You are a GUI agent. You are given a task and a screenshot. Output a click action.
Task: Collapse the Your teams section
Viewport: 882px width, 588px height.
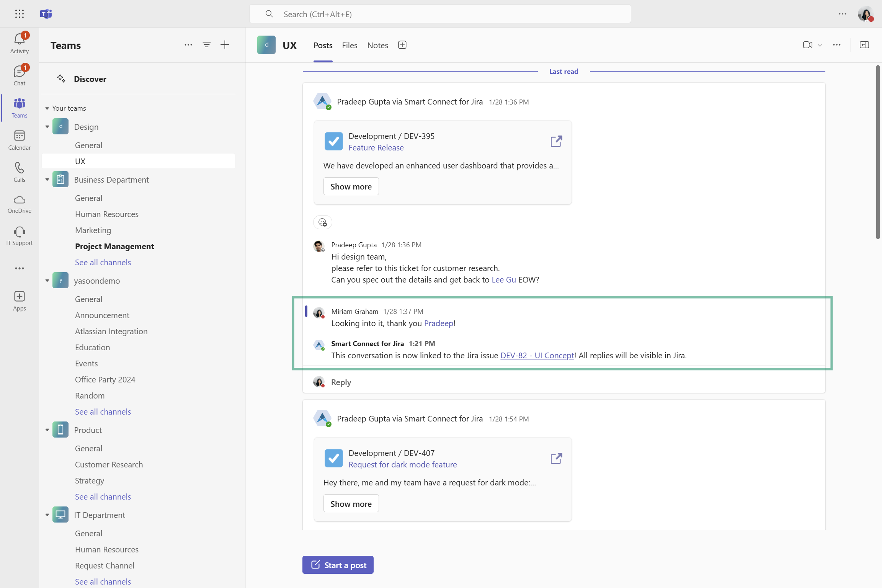pyautogui.click(x=47, y=108)
